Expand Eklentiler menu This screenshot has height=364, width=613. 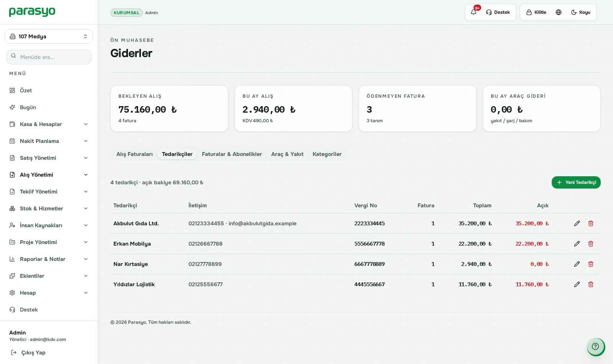coord(49,276)
